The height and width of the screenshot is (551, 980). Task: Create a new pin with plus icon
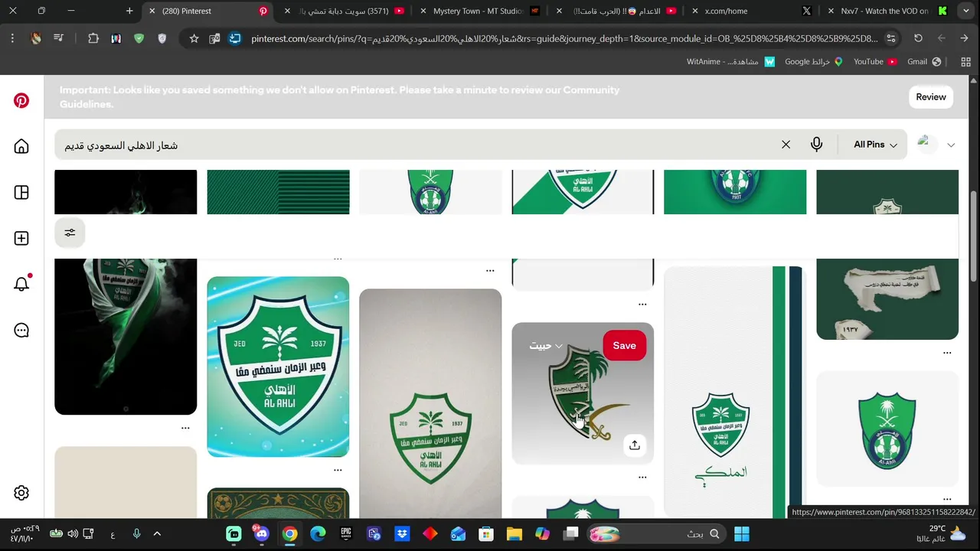[21, 238]
